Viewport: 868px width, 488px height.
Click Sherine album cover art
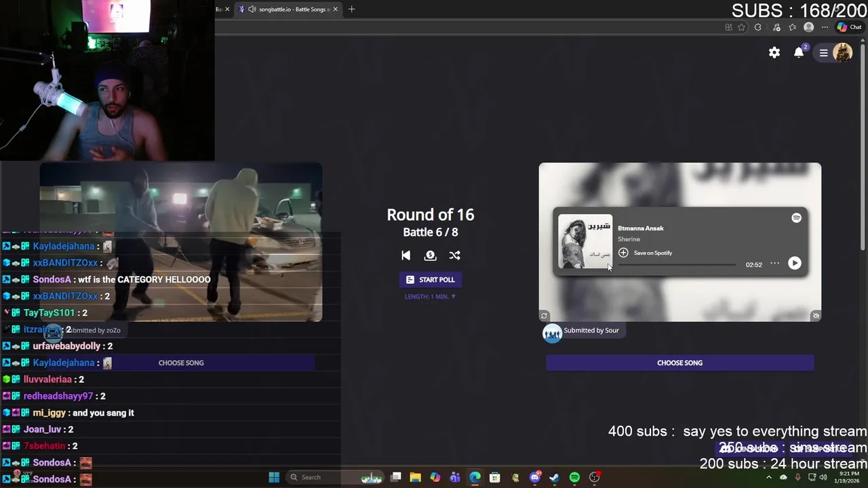tap(585, 241)
